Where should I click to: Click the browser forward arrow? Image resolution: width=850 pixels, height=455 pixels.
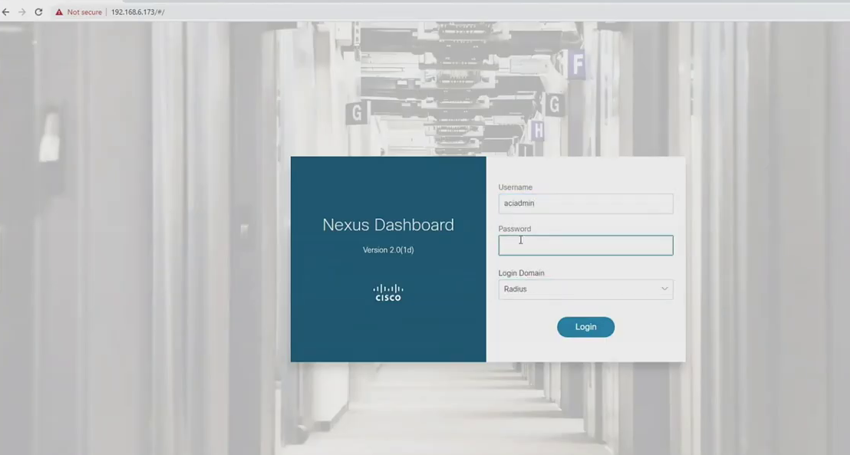point(22,12)
